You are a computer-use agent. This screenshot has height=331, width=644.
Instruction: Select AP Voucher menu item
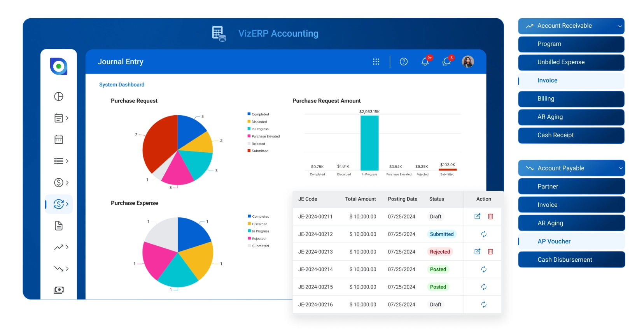click(x=571, y=241)
